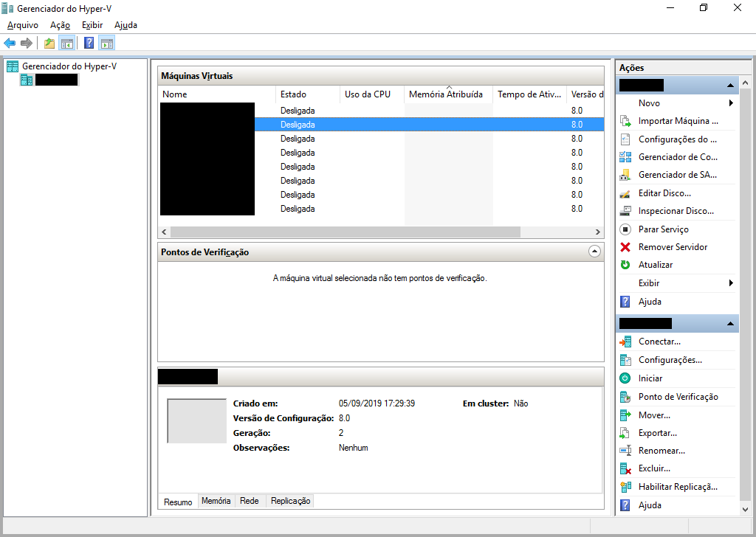This screenshot has width=756, height=537.
Task: Expand the Exibir submenu arrow
Action: coord(732,283)
